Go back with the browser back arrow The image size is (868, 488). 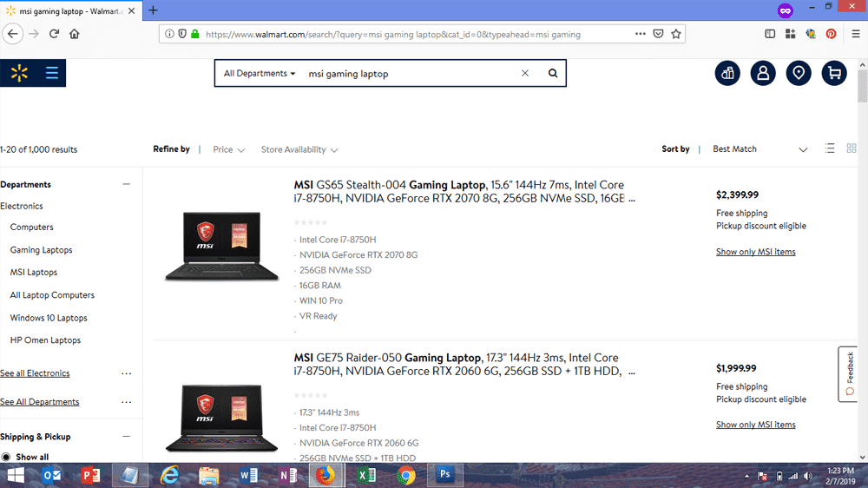[x=13, y=34]
